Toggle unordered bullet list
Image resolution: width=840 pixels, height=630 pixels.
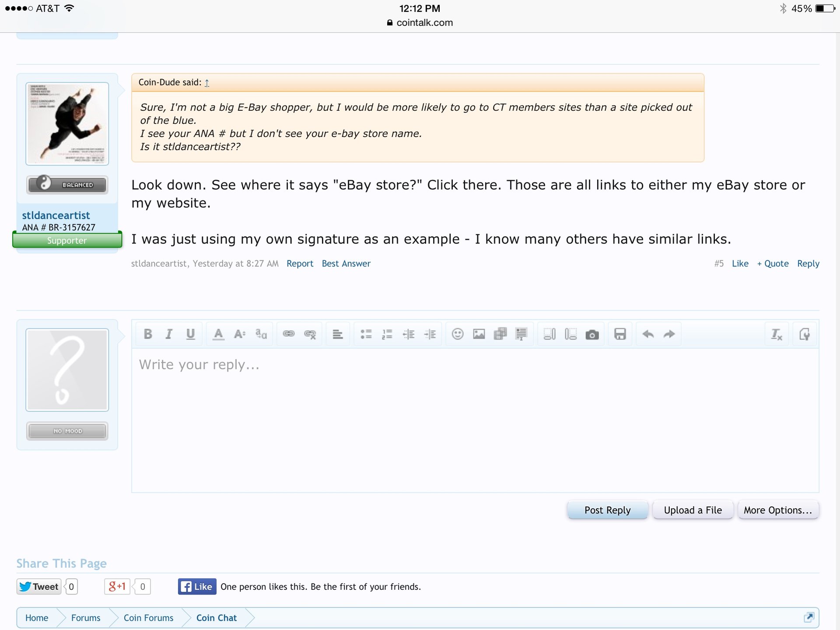pos(366,334)
